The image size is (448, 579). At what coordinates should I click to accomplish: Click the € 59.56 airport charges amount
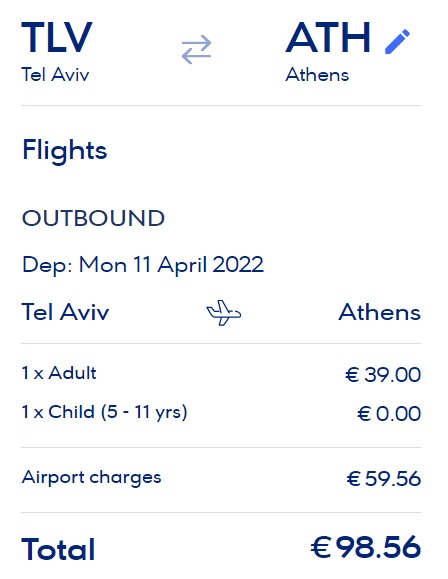click(384, 479)
